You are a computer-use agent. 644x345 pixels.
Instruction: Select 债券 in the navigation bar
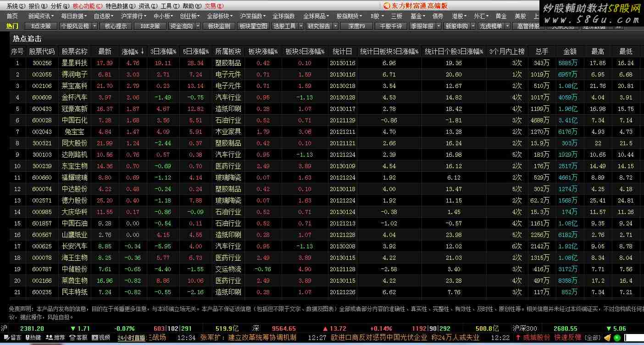tap(438, 16)
